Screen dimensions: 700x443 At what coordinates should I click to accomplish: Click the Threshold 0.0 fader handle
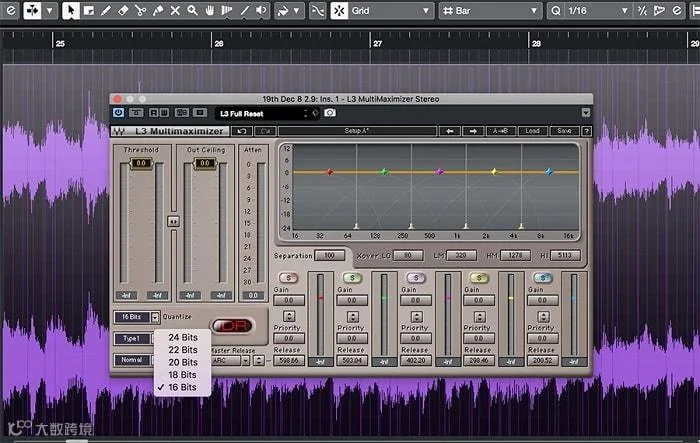point(141,163)
